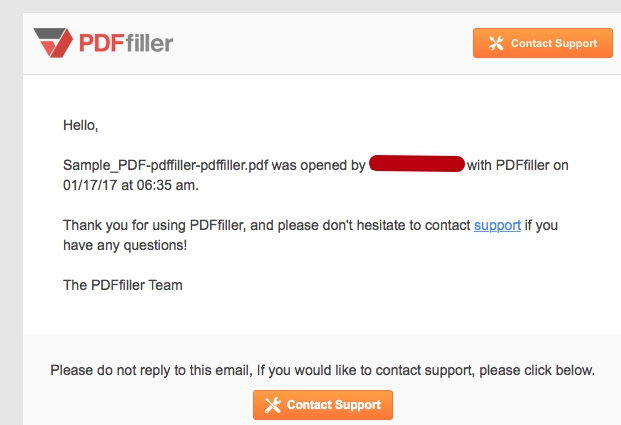The width and height of the screenshot is (621, 425).
Task: Open Contact Support from the header button
Action: [x=543, y=43]
